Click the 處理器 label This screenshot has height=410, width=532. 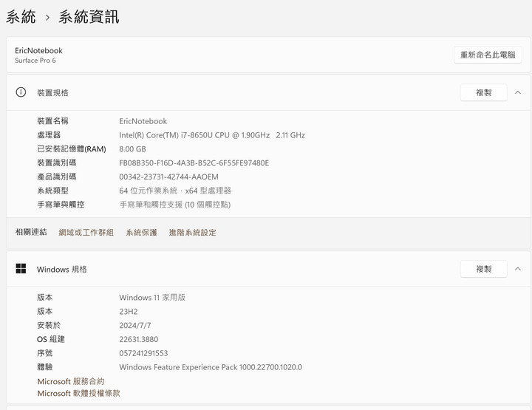(49, 135)
